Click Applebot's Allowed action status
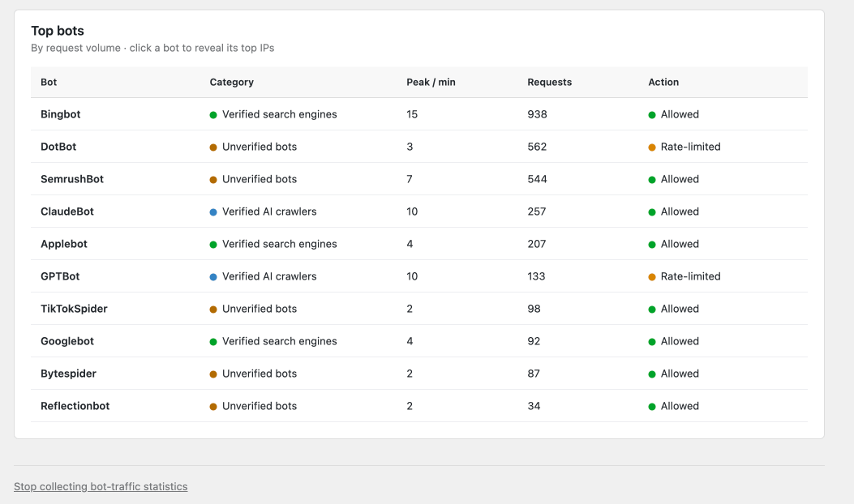This screenshot has height=504, width=854. click(x=674, y=244)
